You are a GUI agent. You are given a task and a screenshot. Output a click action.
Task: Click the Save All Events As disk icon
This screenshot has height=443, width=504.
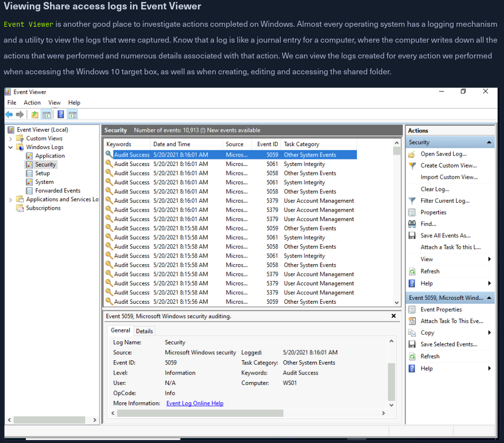click(412, 235)
